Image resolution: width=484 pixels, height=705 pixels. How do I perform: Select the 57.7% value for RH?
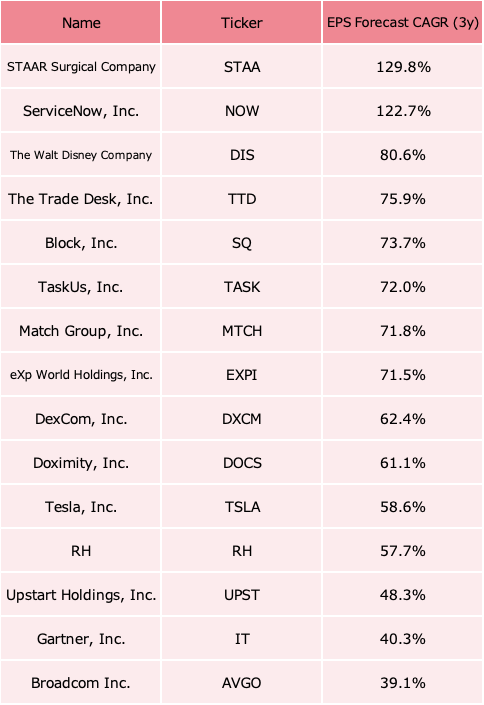pos(403,551)
